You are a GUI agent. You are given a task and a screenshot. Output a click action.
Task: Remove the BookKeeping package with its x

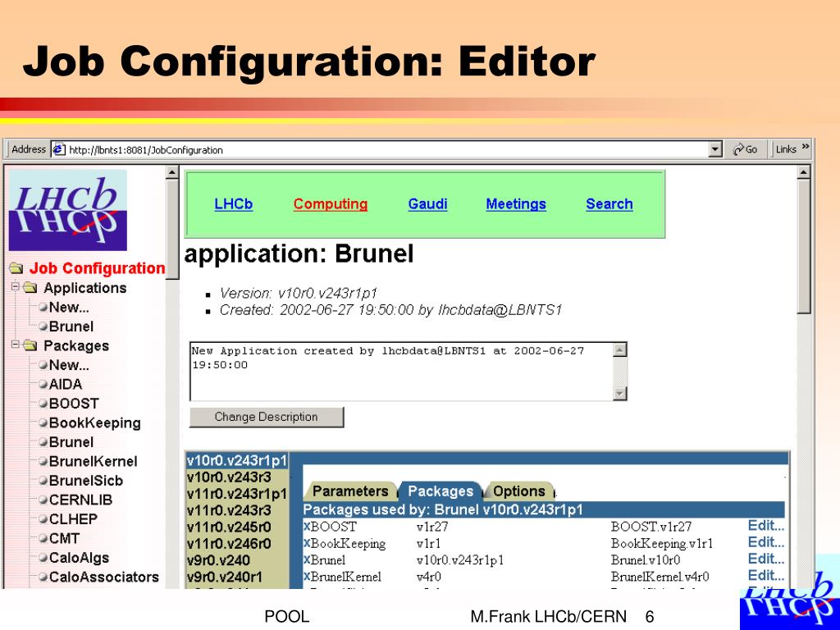(x=307, y=543)
